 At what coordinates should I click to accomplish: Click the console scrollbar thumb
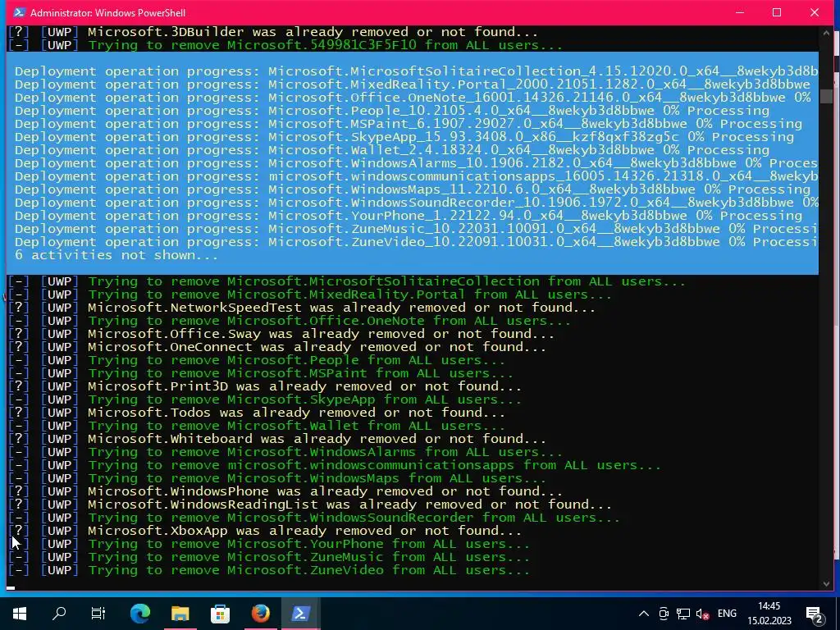click(826, 96)
